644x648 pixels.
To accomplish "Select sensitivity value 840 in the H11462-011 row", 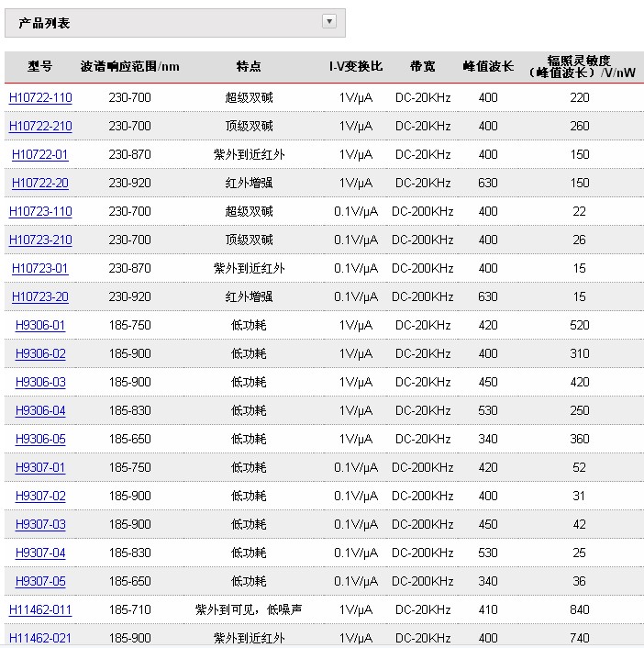I will [x=580, y=610].
